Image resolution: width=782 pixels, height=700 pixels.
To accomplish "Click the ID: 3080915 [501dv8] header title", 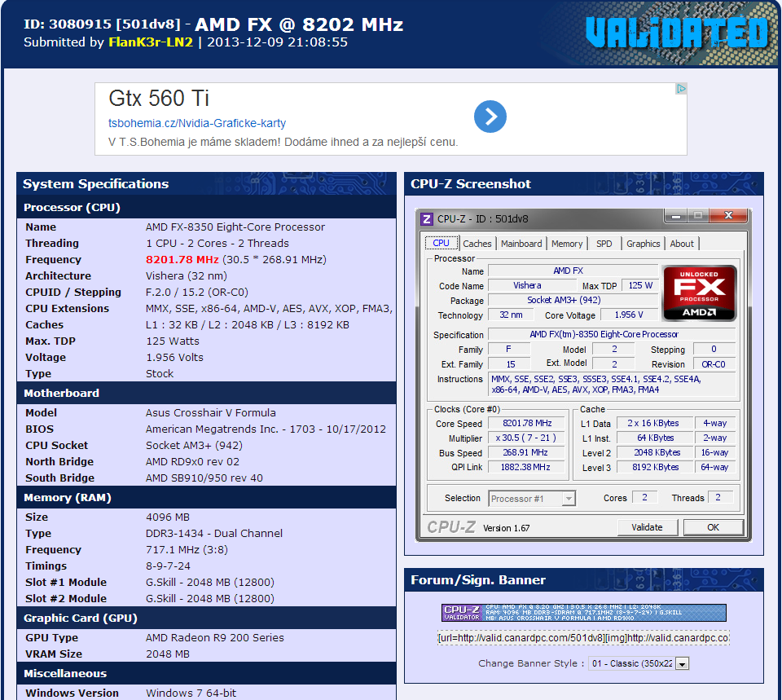I will click(103, 24).
